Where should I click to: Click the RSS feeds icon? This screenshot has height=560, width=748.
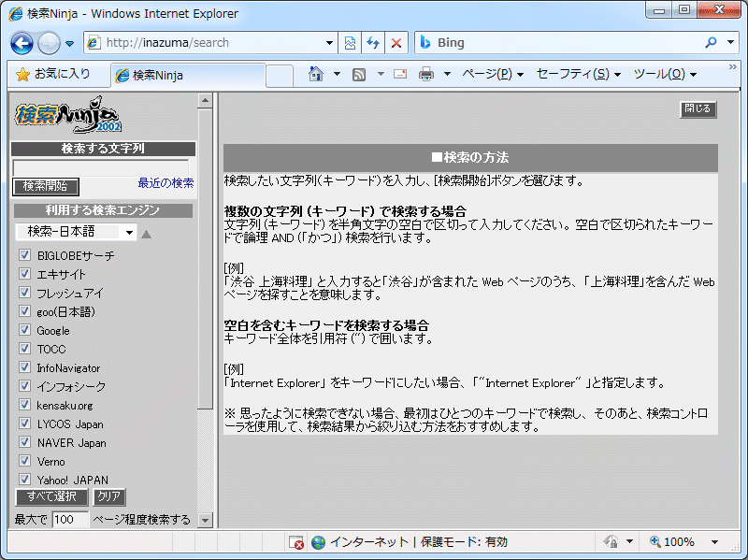click(x=359, y=74)
